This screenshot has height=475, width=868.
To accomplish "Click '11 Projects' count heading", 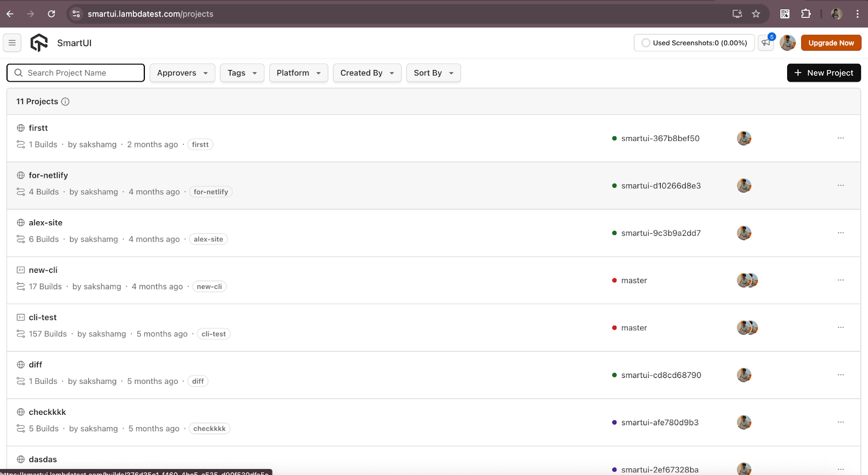I will point(37,101).
